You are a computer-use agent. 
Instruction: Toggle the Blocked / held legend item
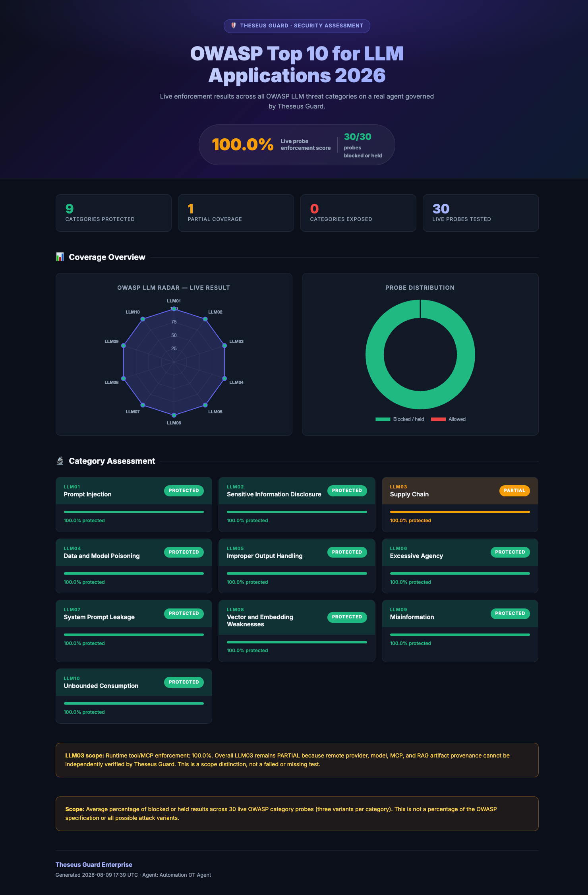click(x=400, y=419)
